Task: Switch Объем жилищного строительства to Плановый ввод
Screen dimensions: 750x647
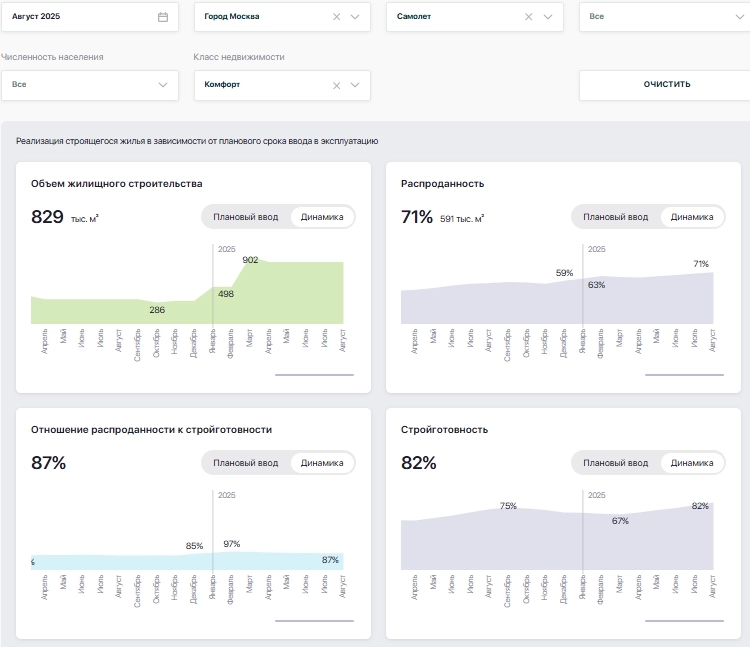Action: pos(246,217)
